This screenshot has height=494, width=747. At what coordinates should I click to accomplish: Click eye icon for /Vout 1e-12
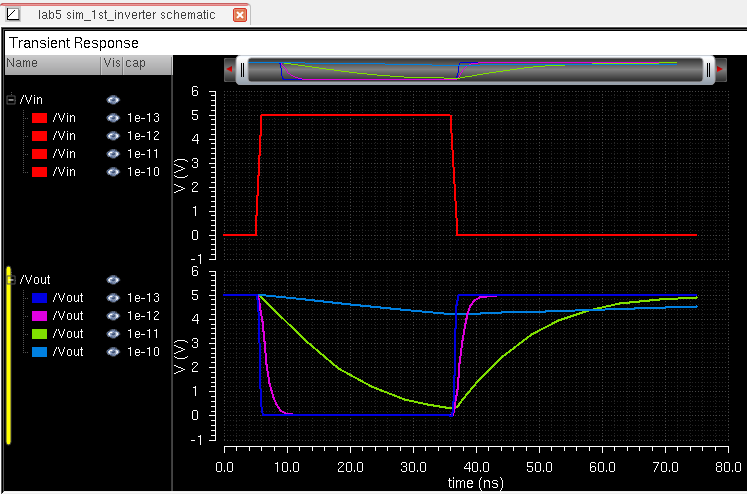[113, 316]
